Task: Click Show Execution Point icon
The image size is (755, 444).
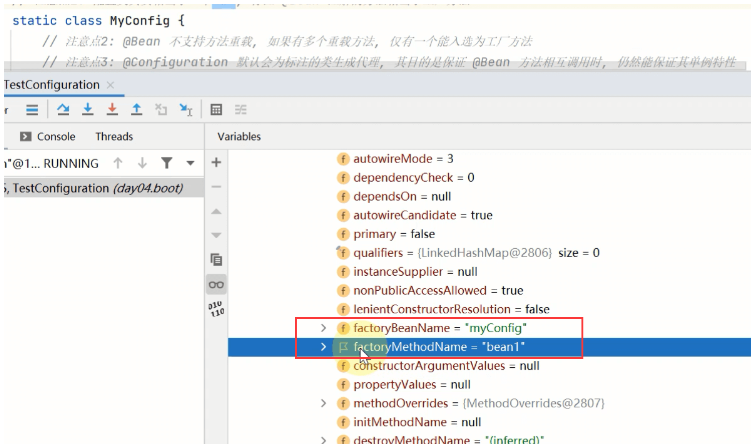Action: [x=32, y=110]
